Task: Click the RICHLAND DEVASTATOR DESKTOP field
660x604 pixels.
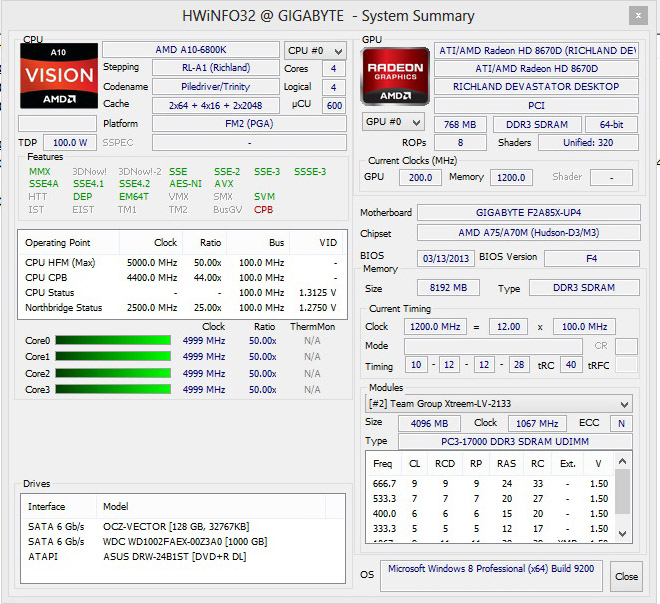Action: pos(536,87)
